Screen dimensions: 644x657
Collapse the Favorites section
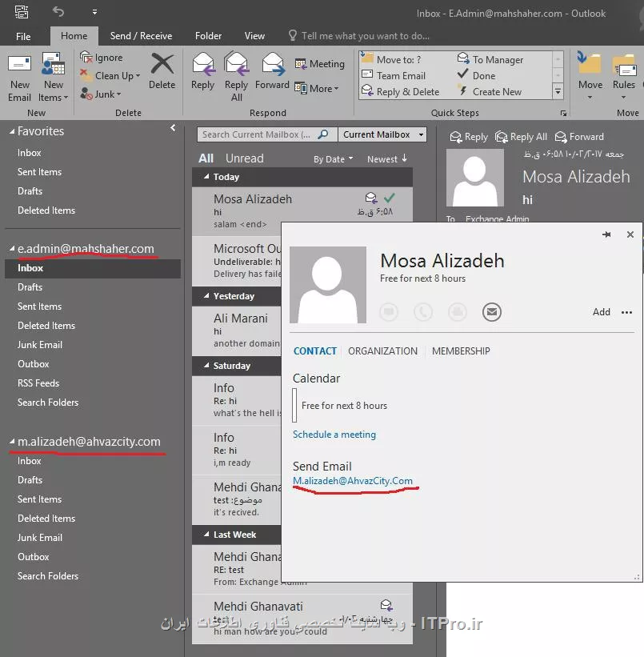pos(12,131)
